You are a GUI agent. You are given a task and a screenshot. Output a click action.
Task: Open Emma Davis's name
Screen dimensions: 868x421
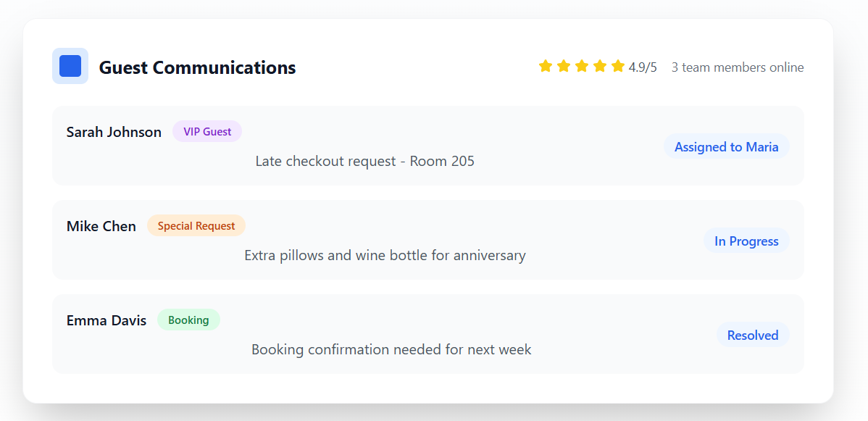click(x=107, y=320)
